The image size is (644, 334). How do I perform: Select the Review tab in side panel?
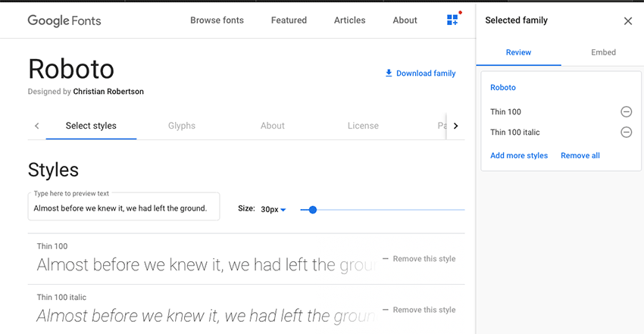pyautogui.click(x=518, y=52)
